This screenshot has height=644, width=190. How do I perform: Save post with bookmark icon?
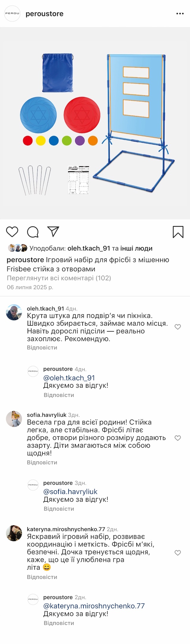tap(178, 232)
